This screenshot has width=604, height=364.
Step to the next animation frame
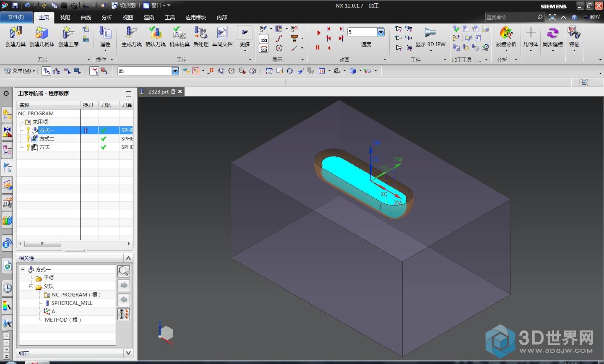(341, 29)
